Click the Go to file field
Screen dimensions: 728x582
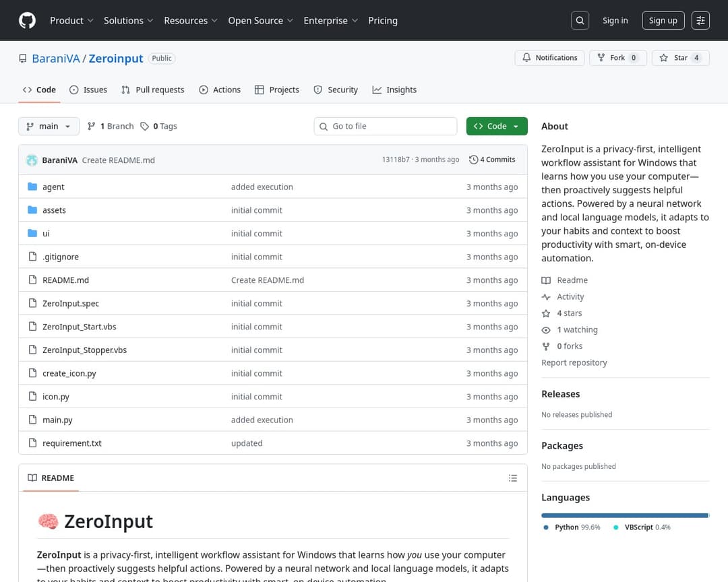(386, 126)
